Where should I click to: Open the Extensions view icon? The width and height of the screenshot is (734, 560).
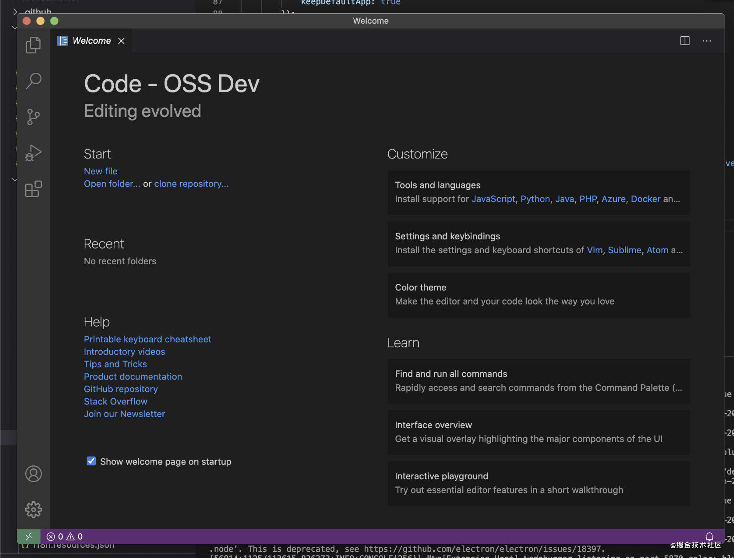(x=33, y=189)
